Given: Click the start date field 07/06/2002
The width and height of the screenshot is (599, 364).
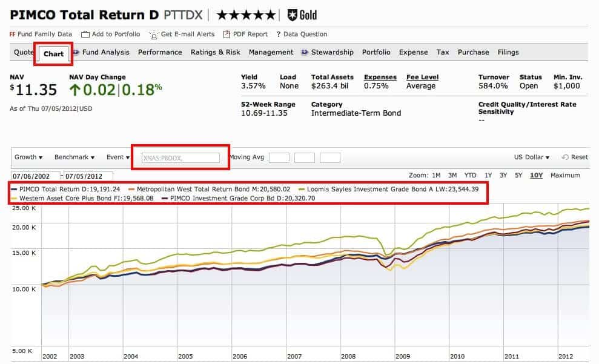Looking at the screenshot, I should (x=36, y=176).
